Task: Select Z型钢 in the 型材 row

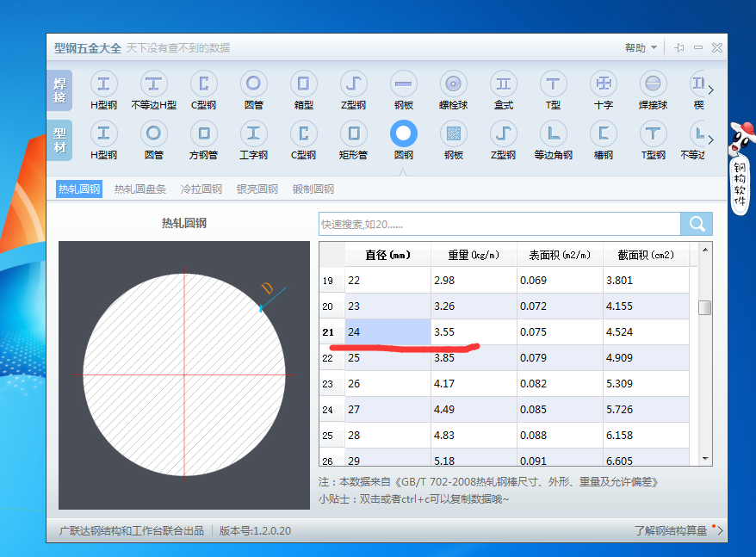Action: click(x=504, y=139)
